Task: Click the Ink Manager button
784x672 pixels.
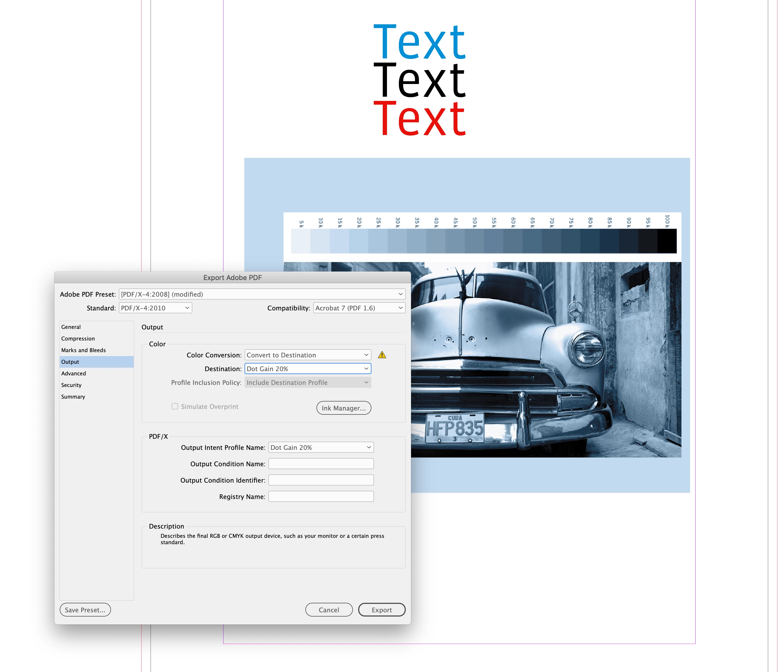Action: pos(344,408)
